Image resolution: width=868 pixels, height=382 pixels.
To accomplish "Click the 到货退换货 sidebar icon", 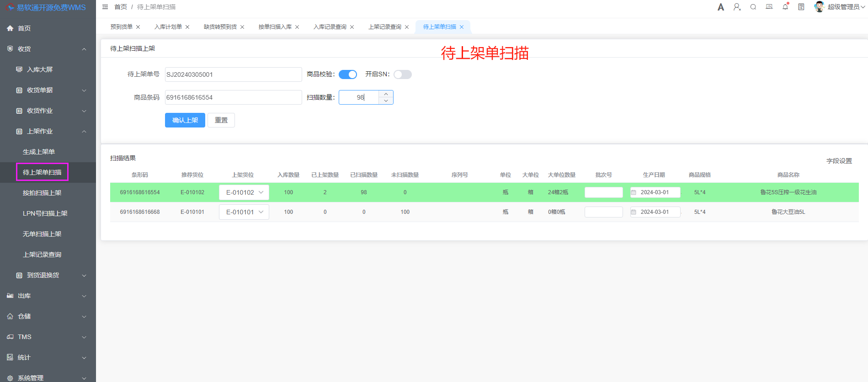I will click(19, 275).
